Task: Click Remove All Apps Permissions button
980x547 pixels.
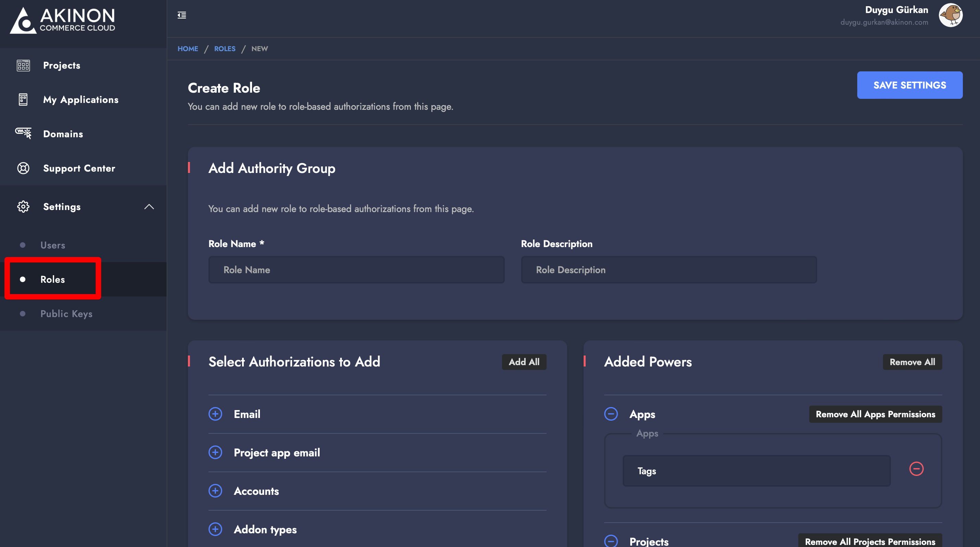Action: point(875,414)
